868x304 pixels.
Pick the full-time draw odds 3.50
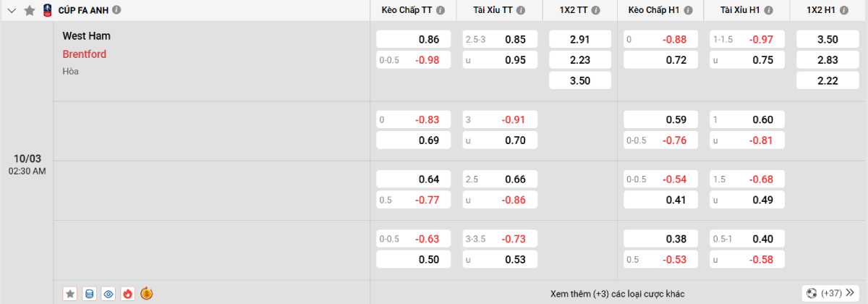point(580,80)
